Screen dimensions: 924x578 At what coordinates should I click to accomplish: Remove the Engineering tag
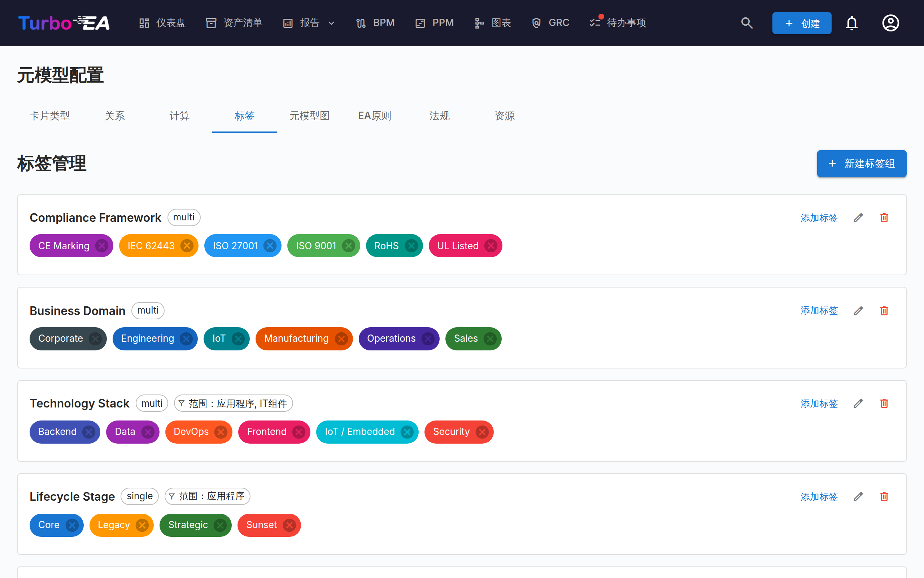(x=186, y=339)
